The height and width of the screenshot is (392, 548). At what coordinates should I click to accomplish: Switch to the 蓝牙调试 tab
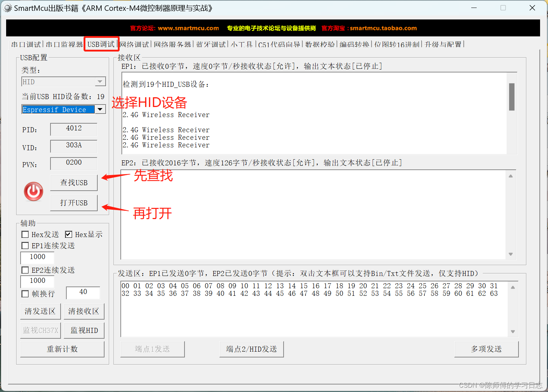[211, 44]
